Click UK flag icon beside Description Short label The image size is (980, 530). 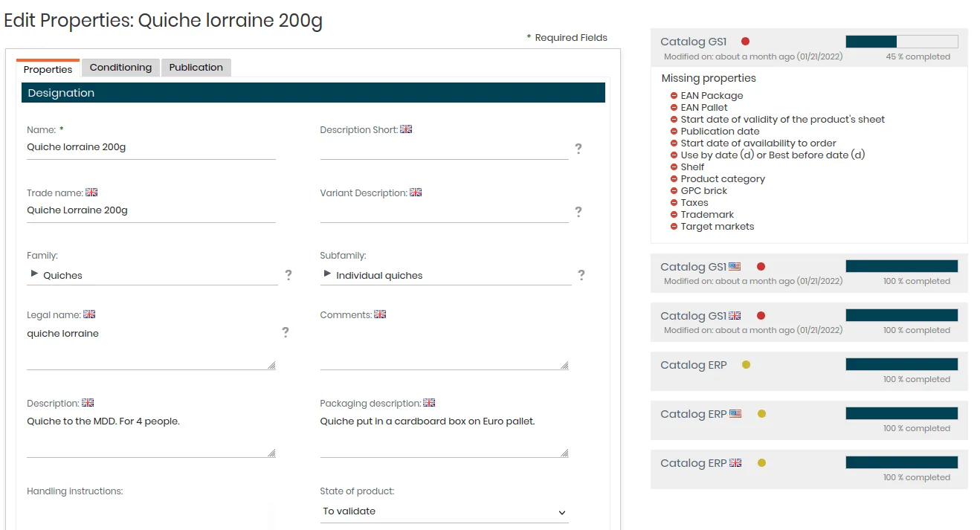[x=406, y=129]
